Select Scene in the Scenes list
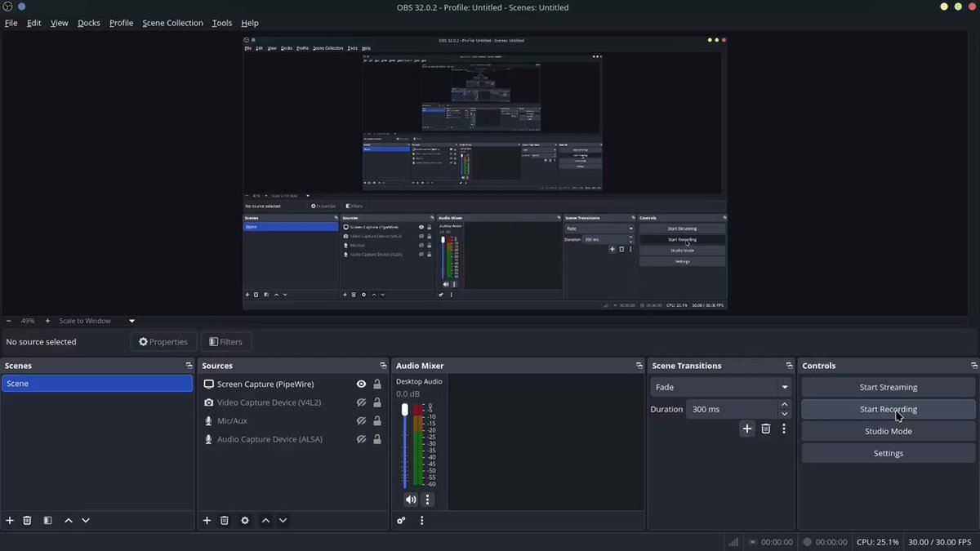 point(97,384)
